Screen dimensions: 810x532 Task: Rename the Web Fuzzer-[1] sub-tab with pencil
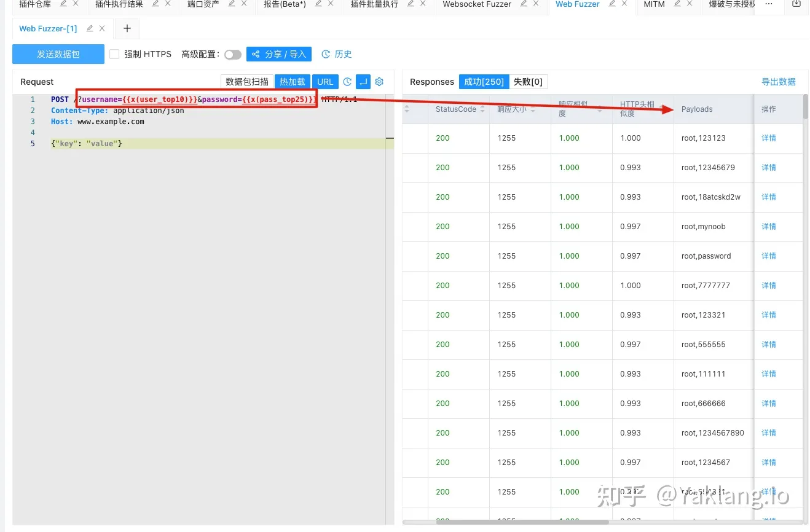click(90, 28)
